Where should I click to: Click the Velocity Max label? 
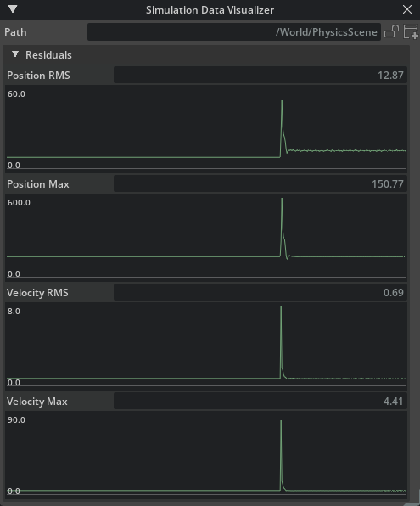pos(37,401)
